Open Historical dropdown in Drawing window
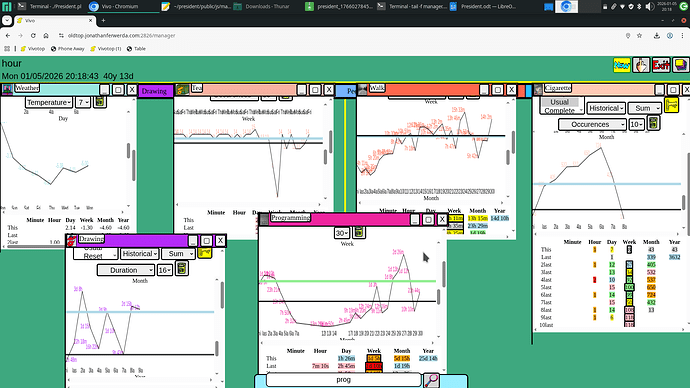The image size is (690, 388). [x=139, y=254]
